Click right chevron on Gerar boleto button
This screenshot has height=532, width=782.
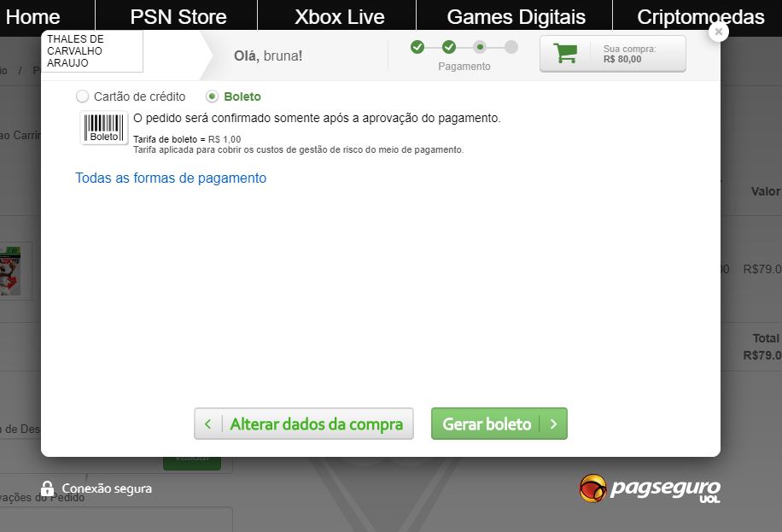tap(553, 424)
